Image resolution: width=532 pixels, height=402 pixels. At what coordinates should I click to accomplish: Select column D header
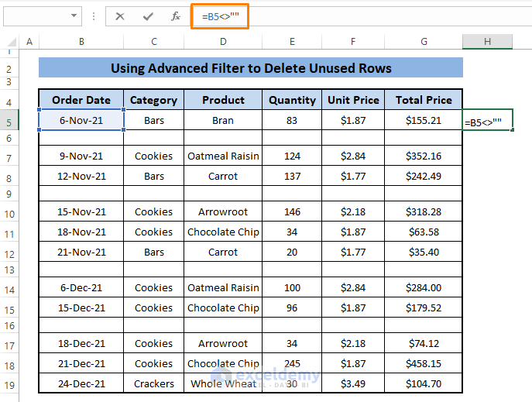[x=223, y=42]
